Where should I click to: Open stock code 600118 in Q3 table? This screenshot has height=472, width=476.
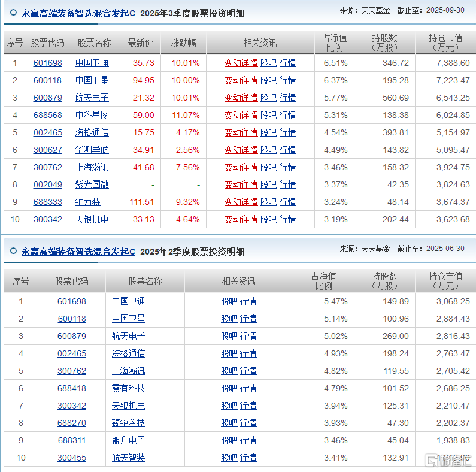coord(48,80)
